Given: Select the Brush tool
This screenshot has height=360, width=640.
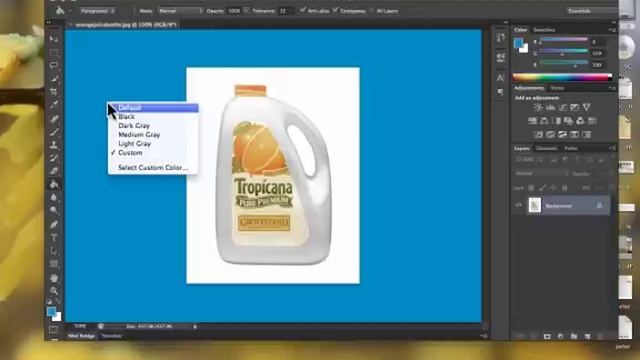Looking at the screenshot, I should [x=53, y=132].
